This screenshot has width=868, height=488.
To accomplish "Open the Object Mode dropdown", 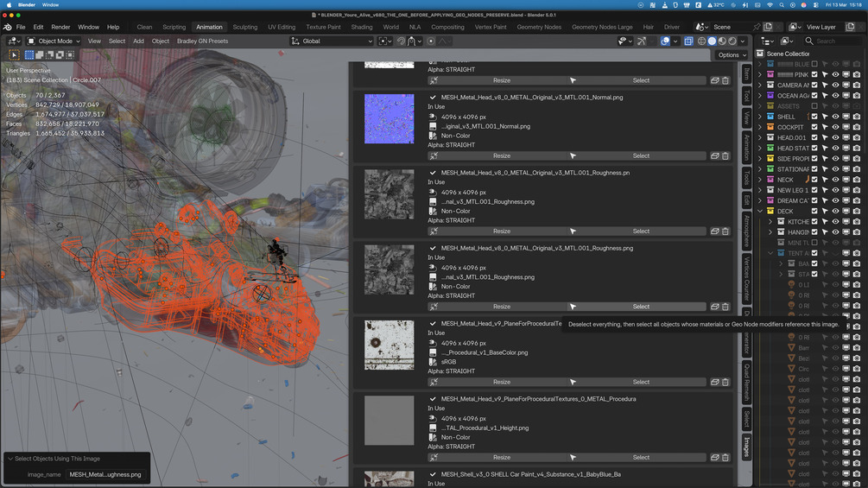I will [x=54, y=41].
